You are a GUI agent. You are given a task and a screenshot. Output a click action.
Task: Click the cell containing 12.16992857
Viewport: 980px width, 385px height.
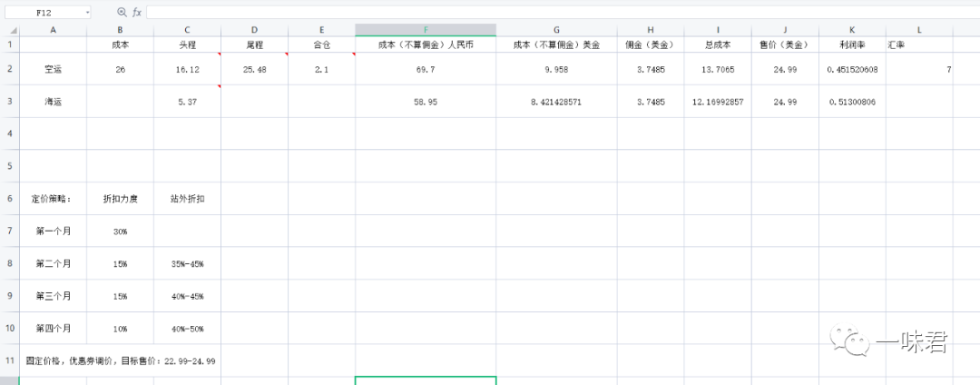[x=718, y=102]
